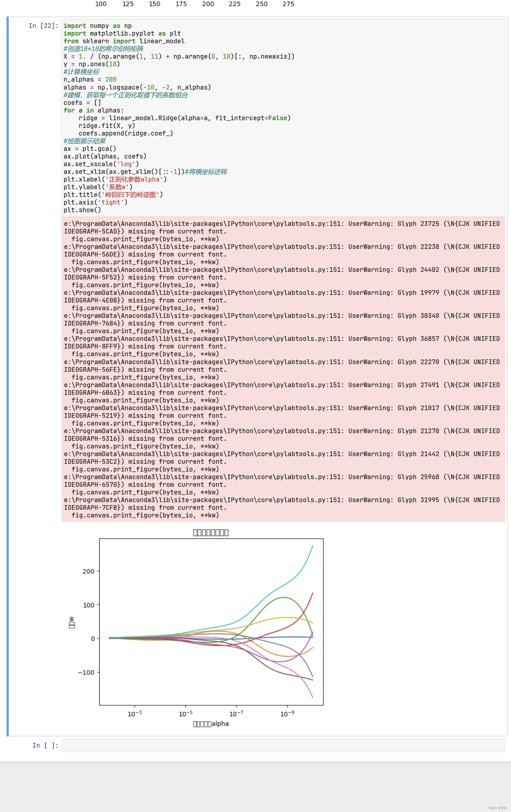The width and height of the screenshot is (511, 812).
Task: Click the x-axis tick label 10⁻⁵
Action: point(185,713)
